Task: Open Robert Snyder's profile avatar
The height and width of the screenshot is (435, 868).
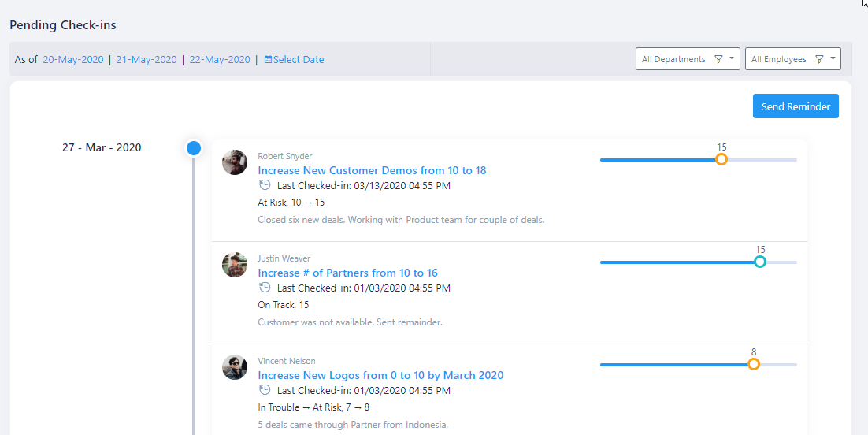Action: (x=235, y=162)
